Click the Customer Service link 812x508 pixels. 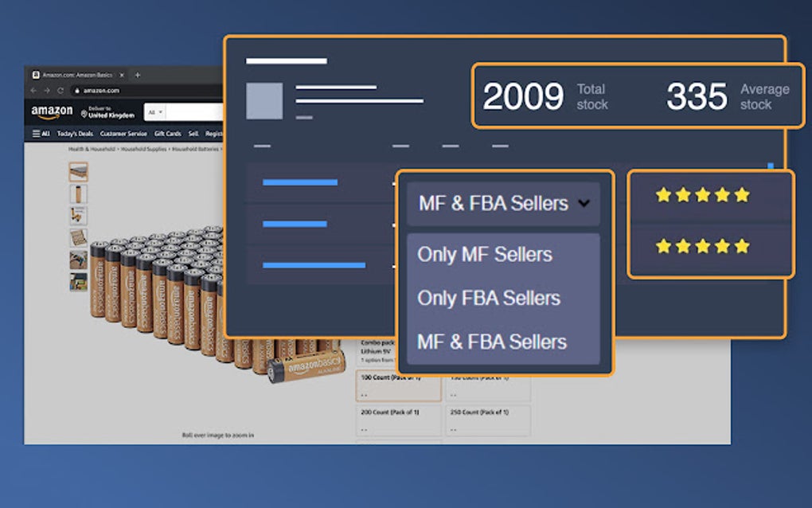coord(123,133)
